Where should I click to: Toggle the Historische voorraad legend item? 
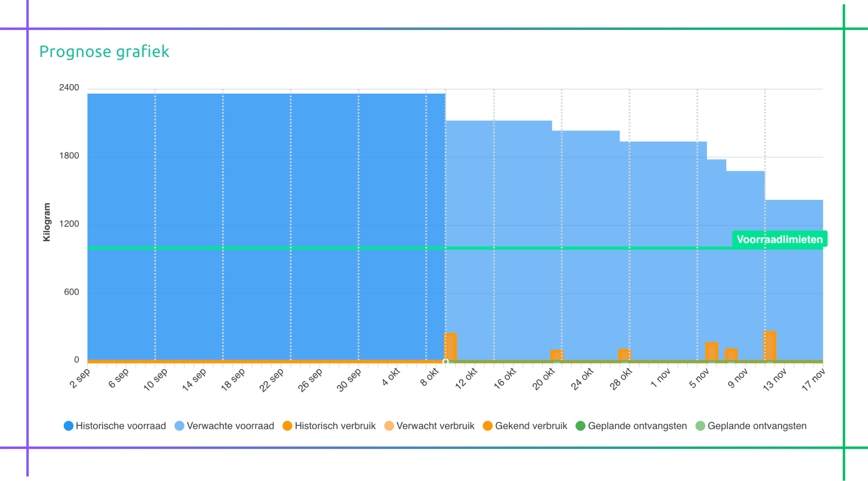point(115,426)
